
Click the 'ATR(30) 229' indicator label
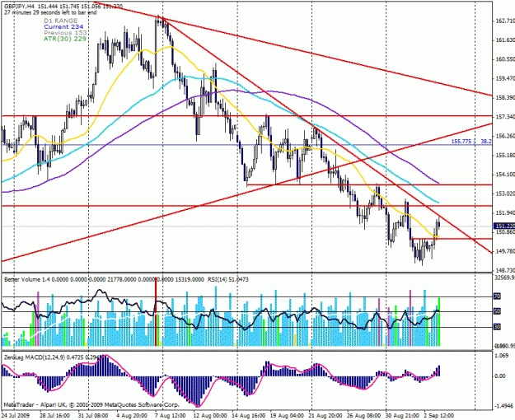coord(65,39)
